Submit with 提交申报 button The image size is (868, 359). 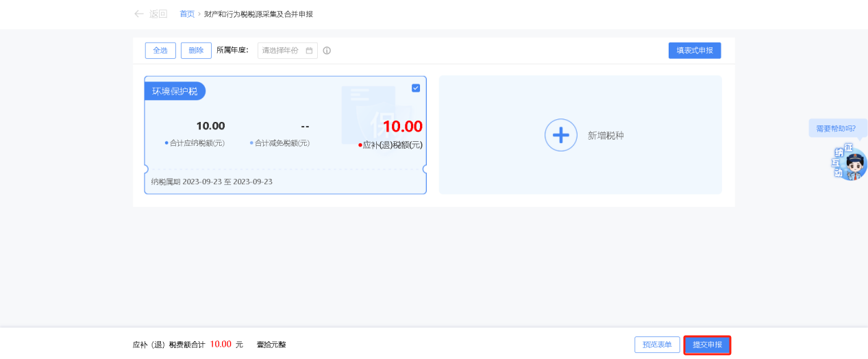pos(707,345)
